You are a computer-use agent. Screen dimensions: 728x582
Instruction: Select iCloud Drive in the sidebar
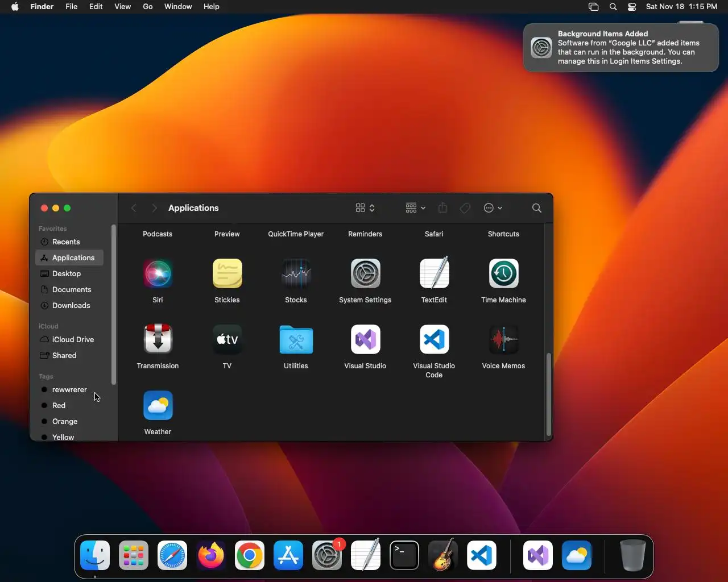pos(69,340)
